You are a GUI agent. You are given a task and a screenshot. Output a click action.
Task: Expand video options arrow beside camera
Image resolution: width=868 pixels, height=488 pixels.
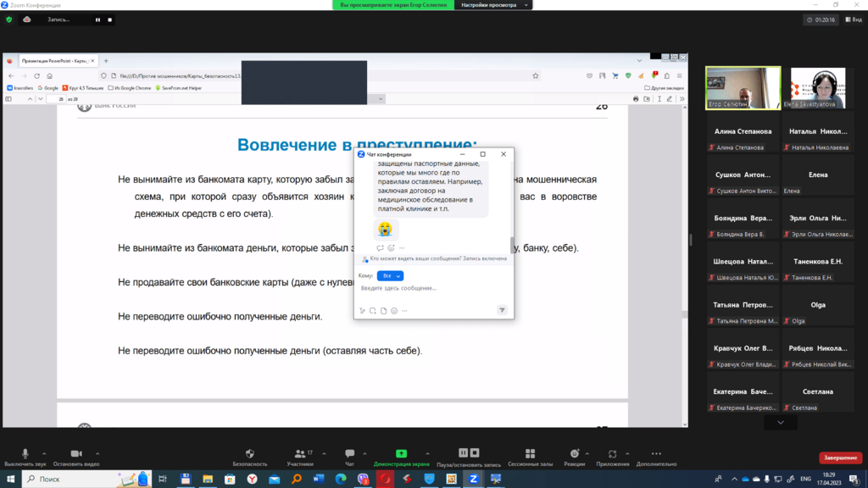point(97,454)
